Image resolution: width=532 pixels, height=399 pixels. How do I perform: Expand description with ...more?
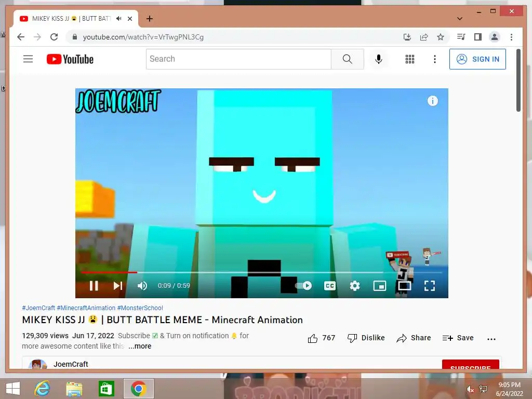coord(140,346)
